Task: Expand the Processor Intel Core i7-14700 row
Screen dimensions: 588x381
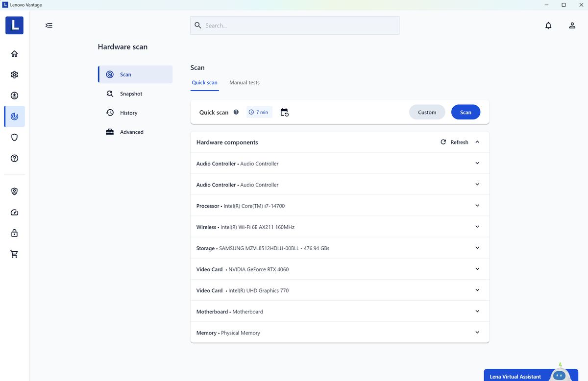Action: pos(340,206)
